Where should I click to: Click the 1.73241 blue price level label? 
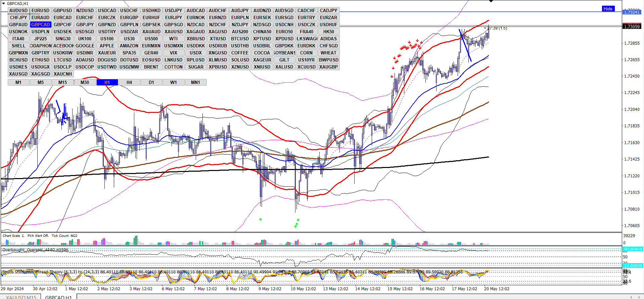pyautogui.click(x=632, y=12)
